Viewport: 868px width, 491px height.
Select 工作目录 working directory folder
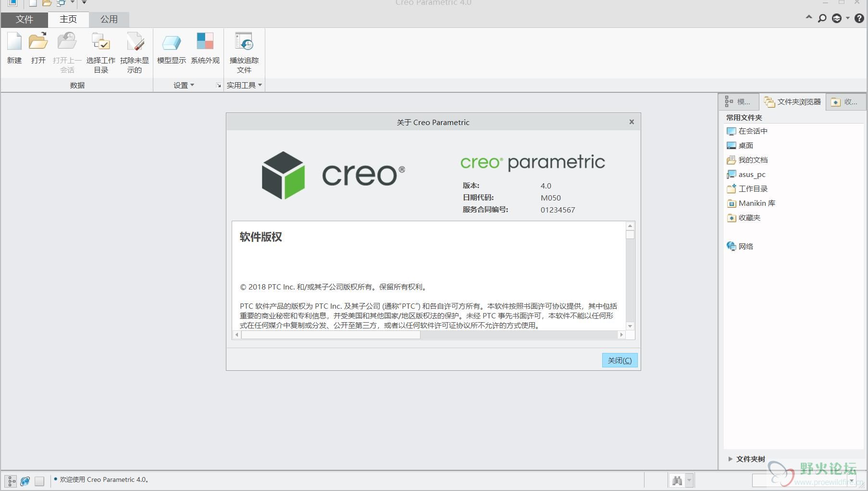point(747,189)
